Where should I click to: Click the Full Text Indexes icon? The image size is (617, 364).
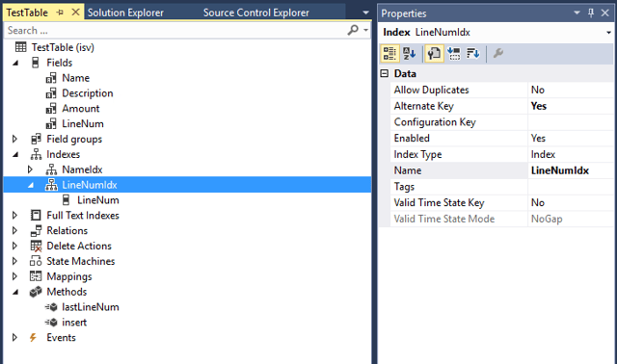point(36,215)
